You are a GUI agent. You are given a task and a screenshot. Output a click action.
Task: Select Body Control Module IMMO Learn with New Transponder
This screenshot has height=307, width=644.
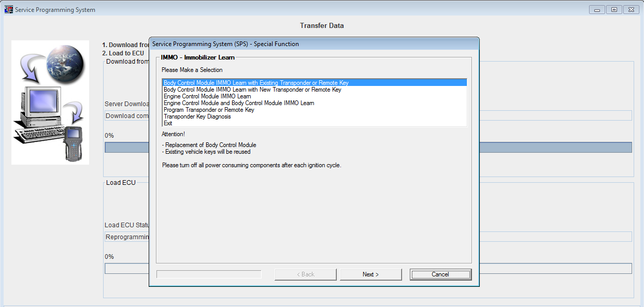[314, 90]
